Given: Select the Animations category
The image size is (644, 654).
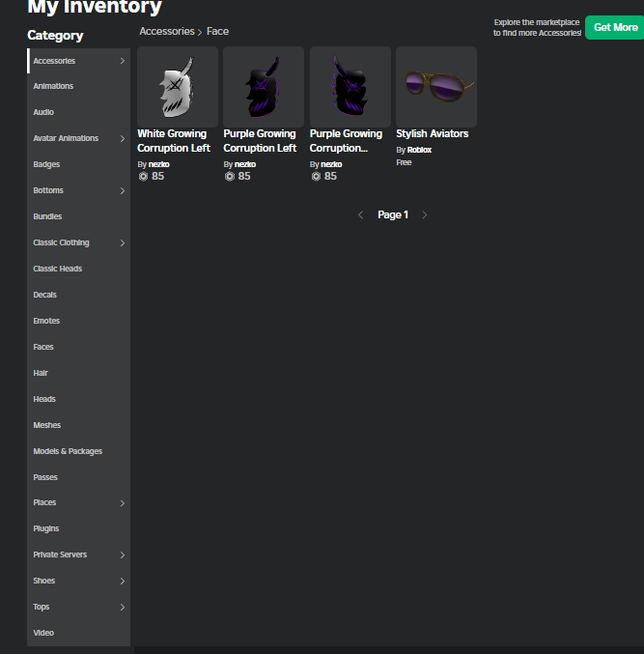Looking at the screenshot, I should [79, 86].
